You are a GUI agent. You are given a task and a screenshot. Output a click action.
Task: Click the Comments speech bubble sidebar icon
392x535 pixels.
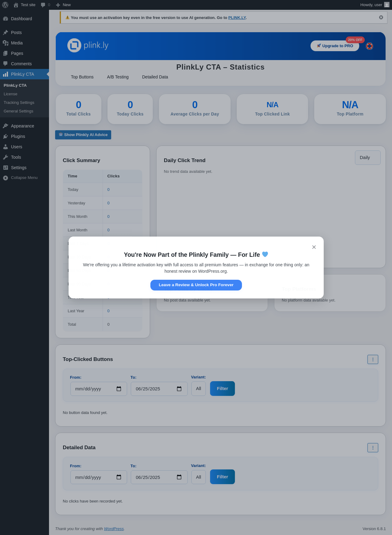click(x=6, y=64)
